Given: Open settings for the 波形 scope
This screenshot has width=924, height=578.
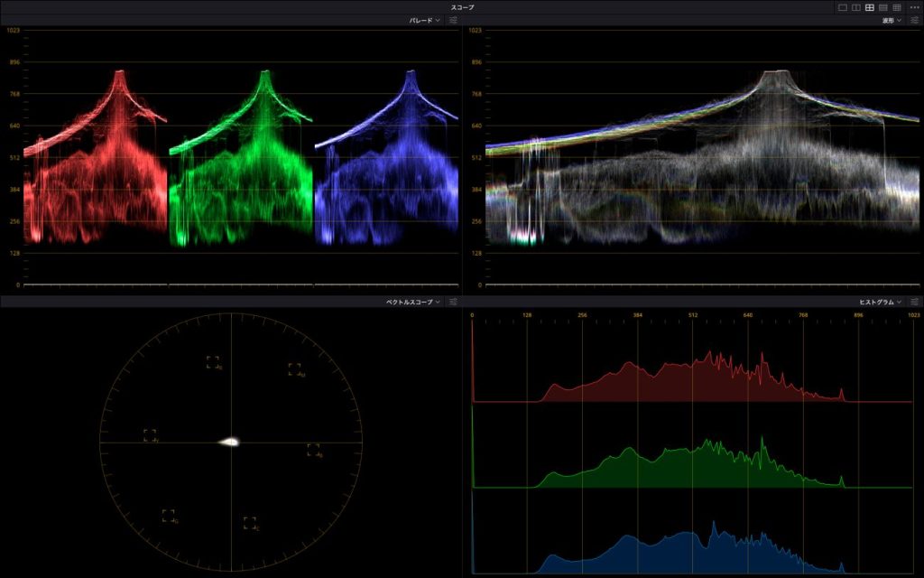Looking at the screenshot, I should tap(916, 20).
